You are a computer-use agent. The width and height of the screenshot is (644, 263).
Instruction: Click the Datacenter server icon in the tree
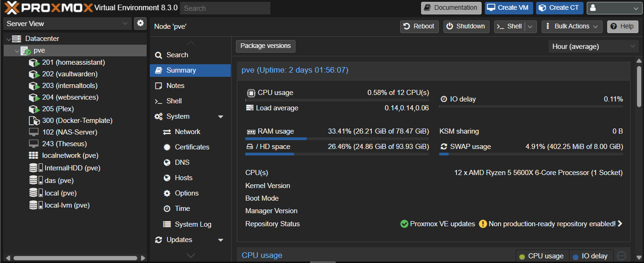[17, 39]
